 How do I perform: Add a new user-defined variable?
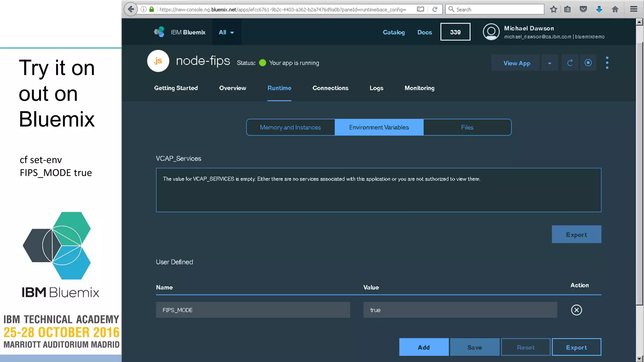[x=424, y=347]
